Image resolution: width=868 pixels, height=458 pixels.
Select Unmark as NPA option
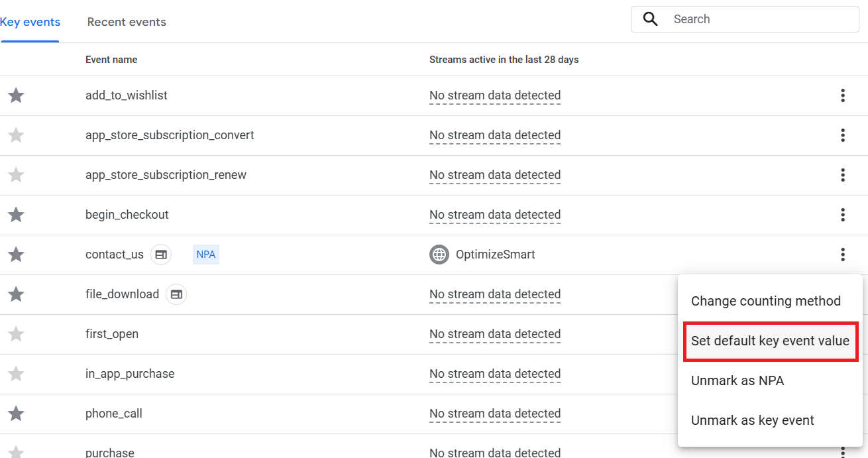737,380
